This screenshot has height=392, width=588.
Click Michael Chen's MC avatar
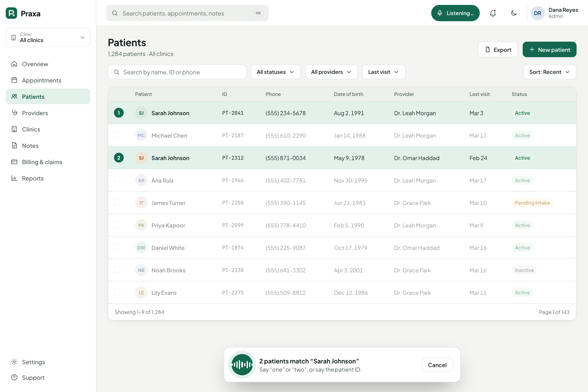pos(141,136)
